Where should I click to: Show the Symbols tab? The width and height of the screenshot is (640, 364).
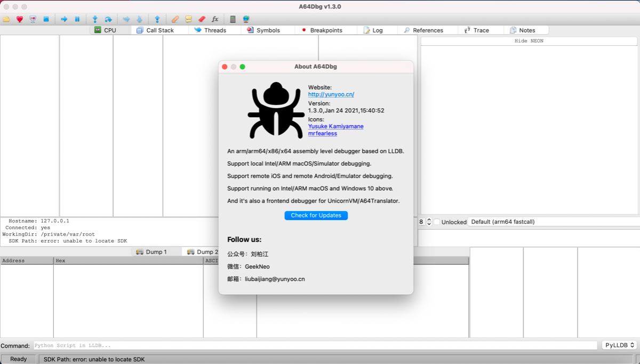[268, 30]
